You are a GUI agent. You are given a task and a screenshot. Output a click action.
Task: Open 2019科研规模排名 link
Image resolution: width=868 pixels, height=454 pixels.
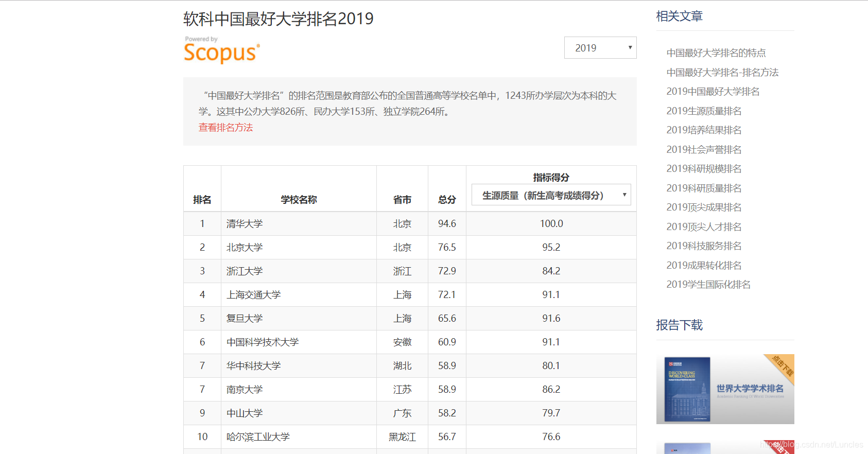point(704,169)
